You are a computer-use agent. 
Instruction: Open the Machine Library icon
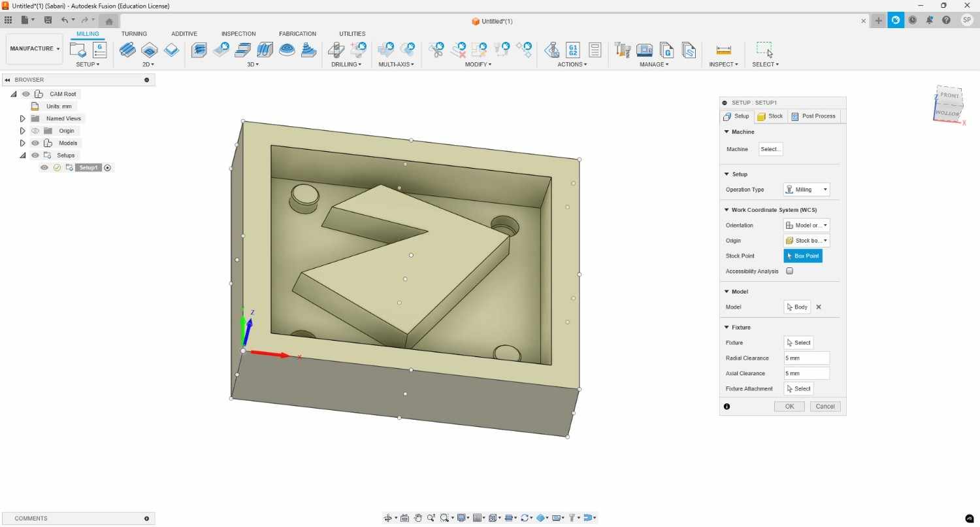[x=645, y=50]
